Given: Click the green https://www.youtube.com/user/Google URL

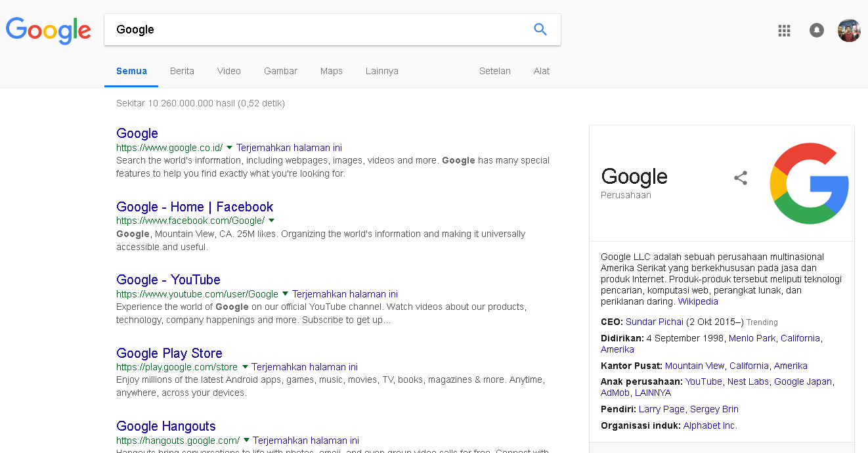Looking at the screenshot, I should coord(198,294).
